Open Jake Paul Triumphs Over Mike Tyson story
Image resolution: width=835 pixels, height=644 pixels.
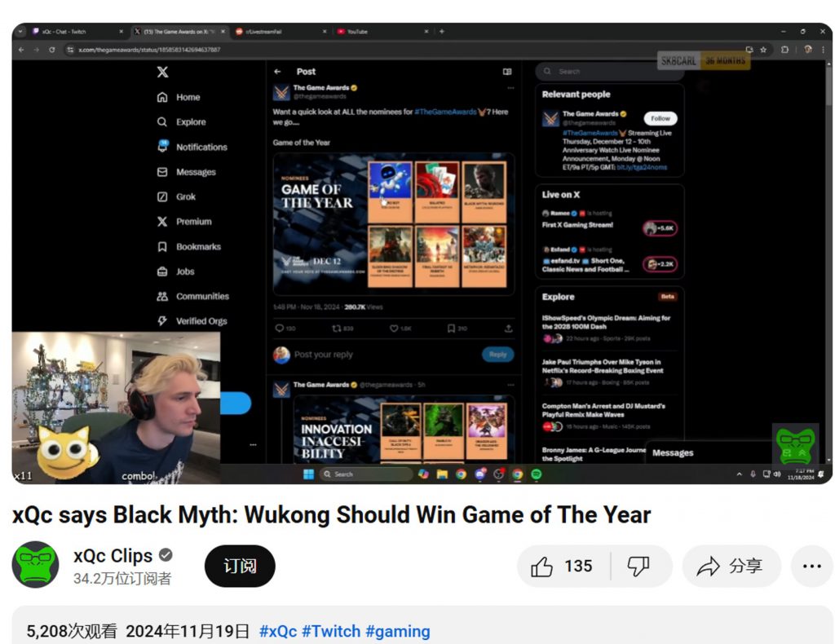[609, 372]
